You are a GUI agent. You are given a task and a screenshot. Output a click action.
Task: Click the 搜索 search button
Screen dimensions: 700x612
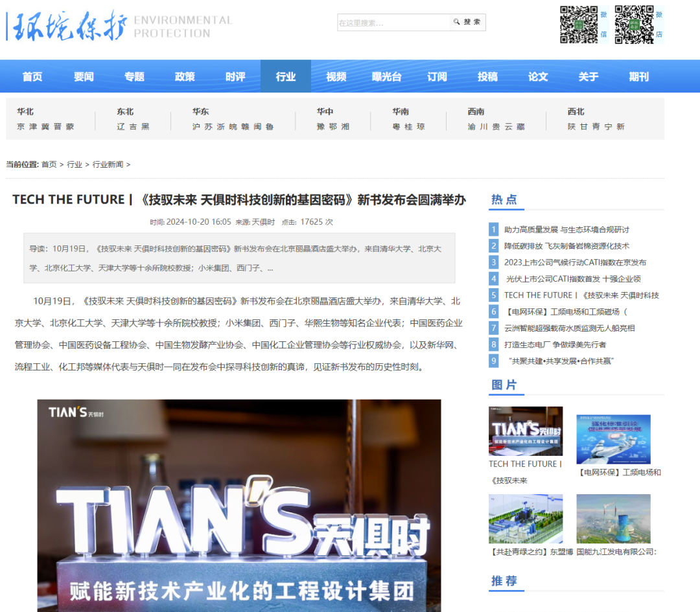click(467, 22)
